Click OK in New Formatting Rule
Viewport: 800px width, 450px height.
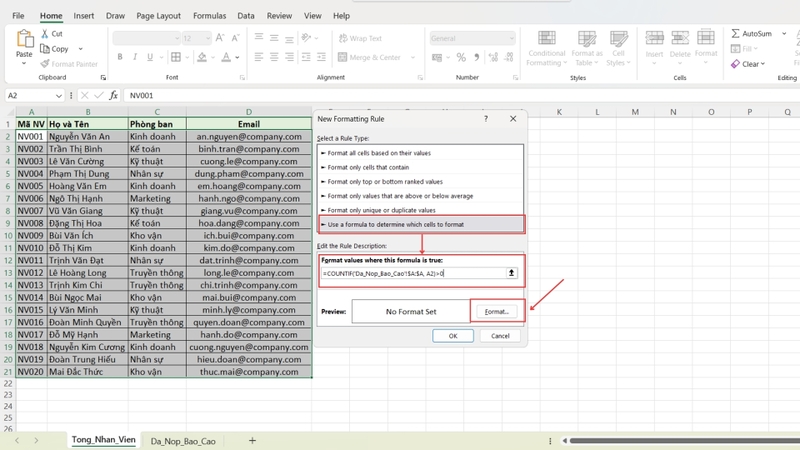[453, 336]
